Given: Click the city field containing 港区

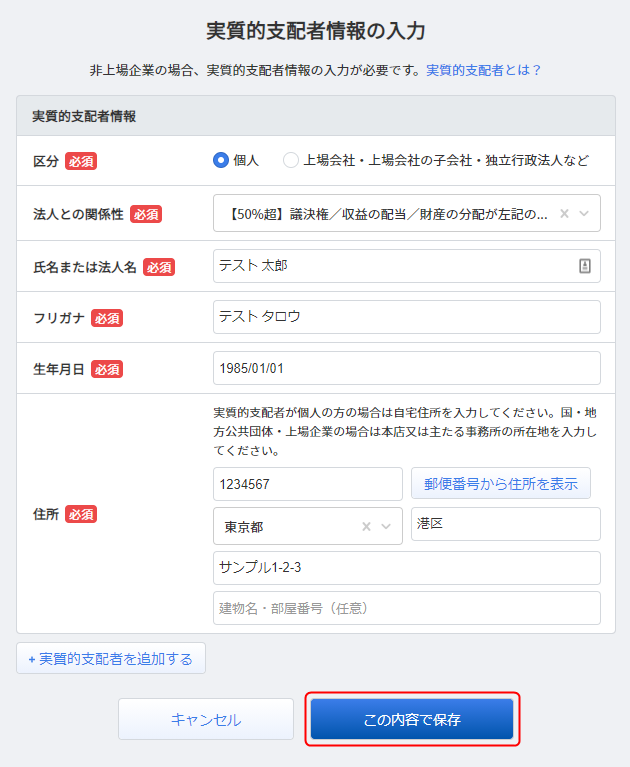Looking at the screenshot, I should click(x=506, y=524).
